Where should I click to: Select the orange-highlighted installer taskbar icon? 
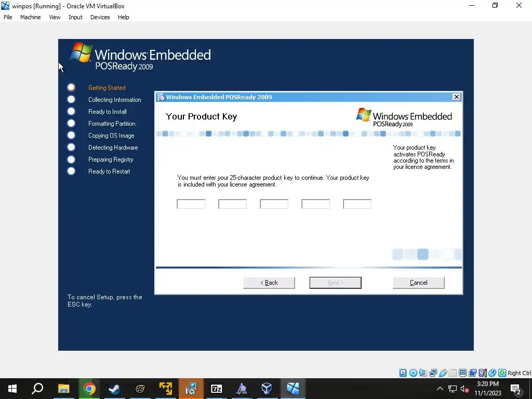[191, 389]
